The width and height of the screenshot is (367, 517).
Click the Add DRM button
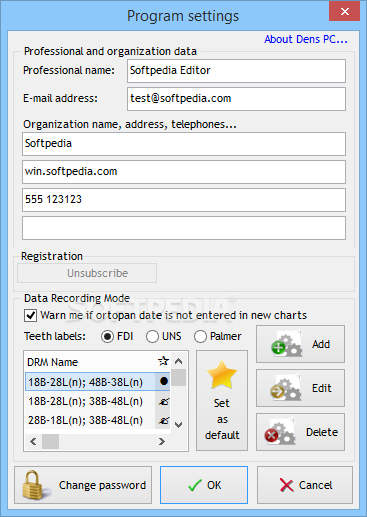300,344
